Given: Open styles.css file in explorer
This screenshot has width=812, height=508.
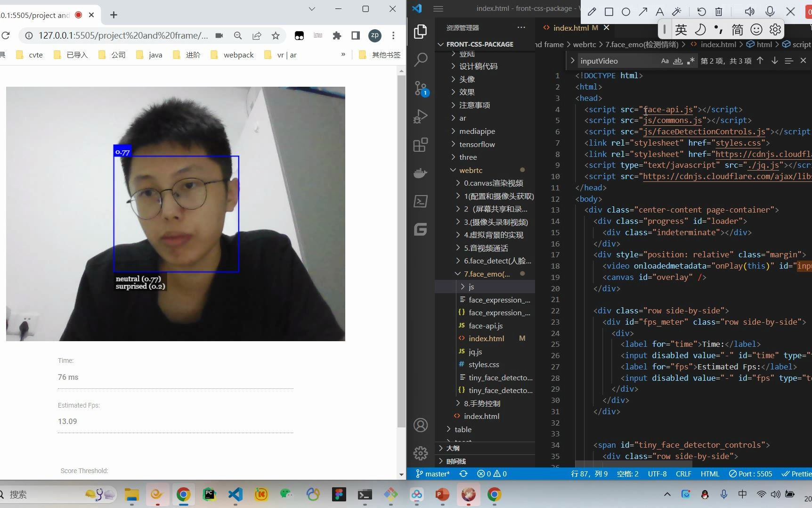Looking at the screenshot, I should point(485,364).
